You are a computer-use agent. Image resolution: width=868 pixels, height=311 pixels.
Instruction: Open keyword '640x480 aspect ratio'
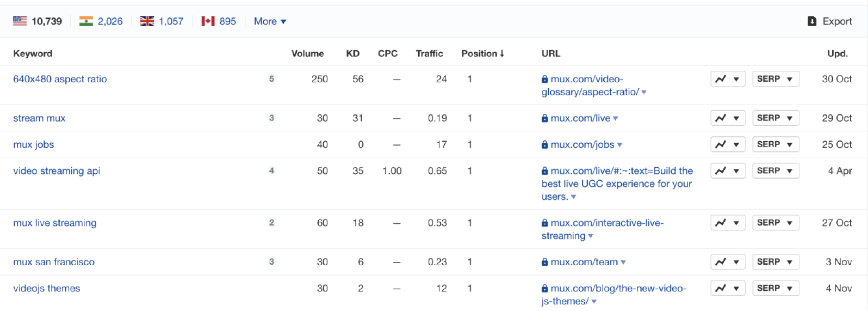coord(60,79)
